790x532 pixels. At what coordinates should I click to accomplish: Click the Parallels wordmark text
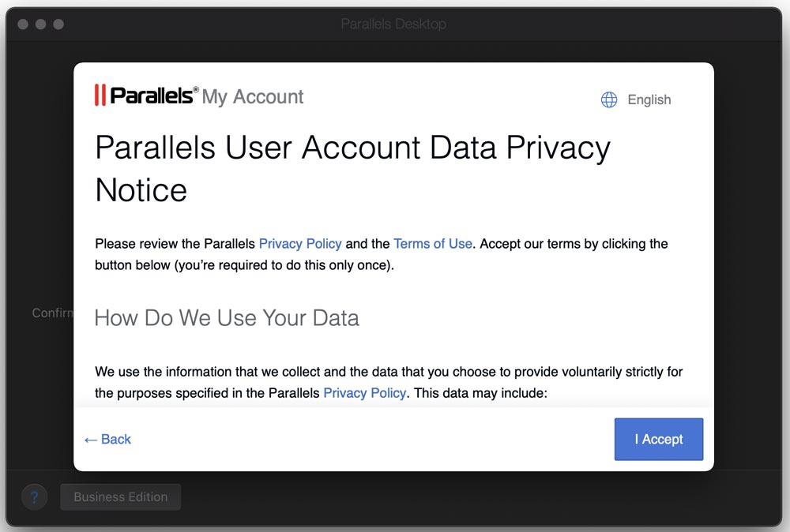[153, 96]
